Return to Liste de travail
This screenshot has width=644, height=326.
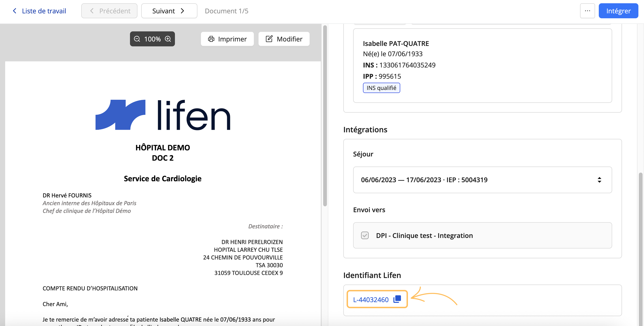[x=44, y=11]
